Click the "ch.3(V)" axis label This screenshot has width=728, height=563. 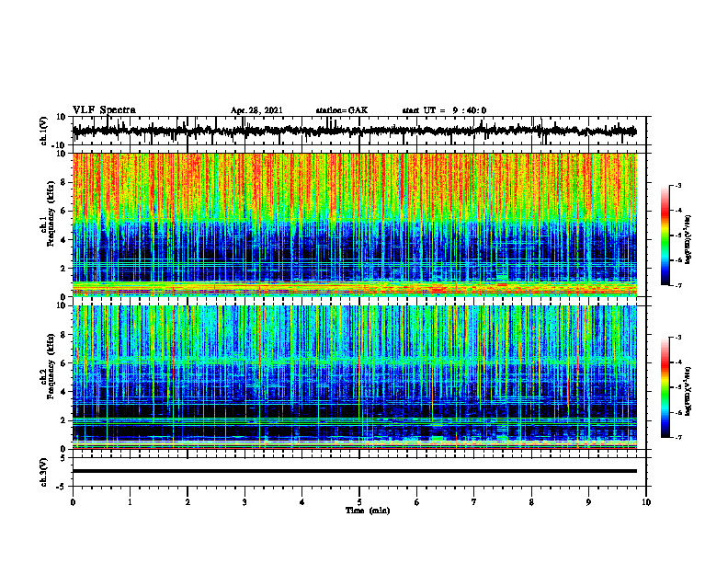[x=43, y=472]
